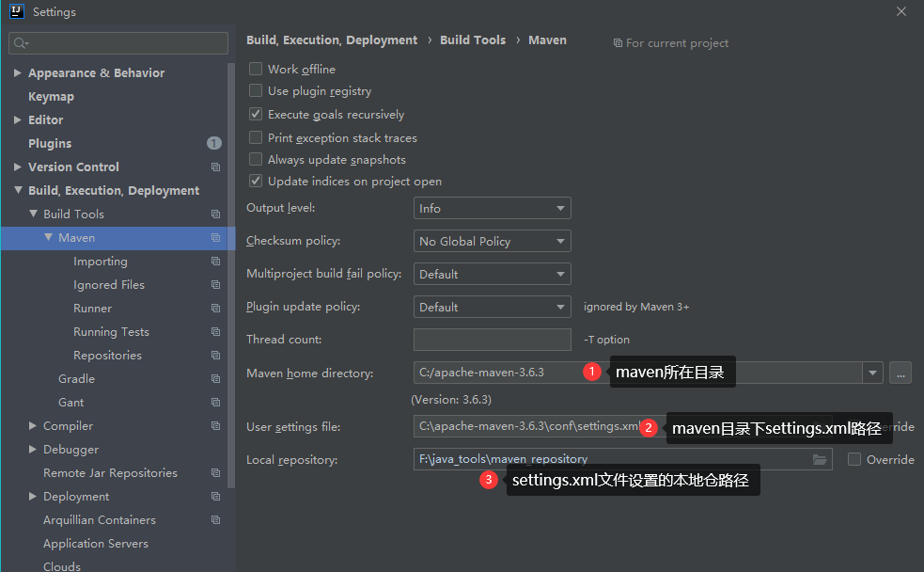Click the project-level icon beside Build Tools
Screen dimensions: 924x572
[215, 214]
